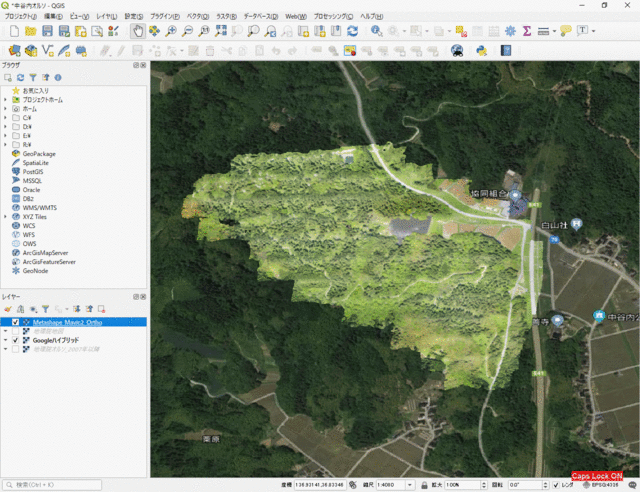The height and width of the screenshot is (492, 640).
Task: Select the Metashape_Mavic2_Ortho layer name
Action: [x=67, y=322]
